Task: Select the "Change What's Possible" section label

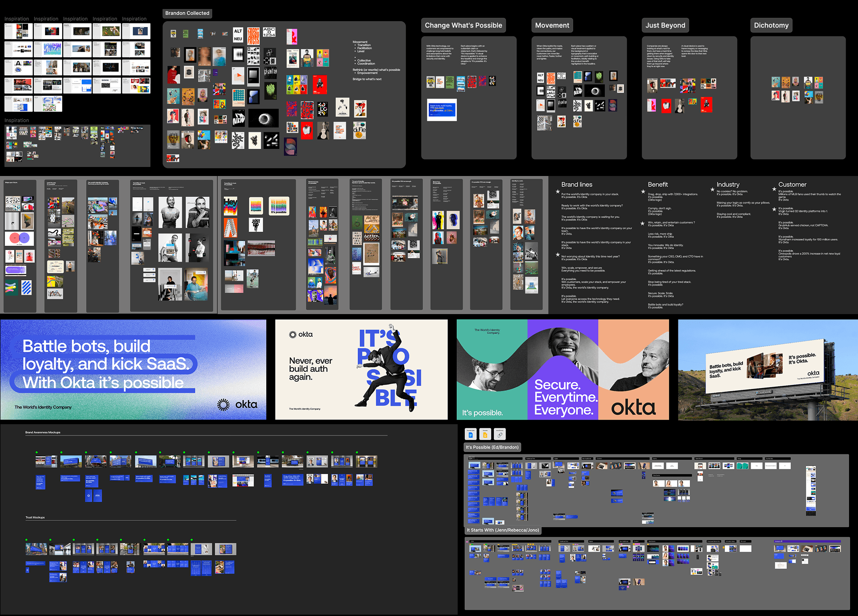Action: (463, 25)
